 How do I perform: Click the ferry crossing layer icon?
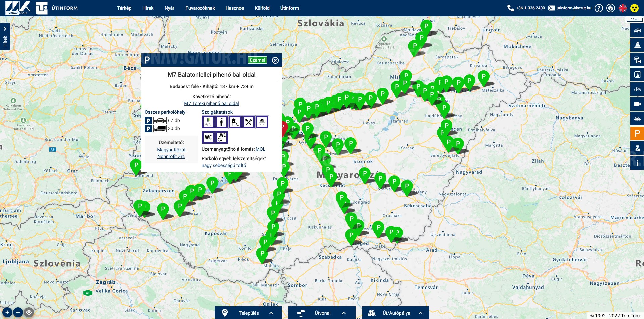tap(637, 119)
